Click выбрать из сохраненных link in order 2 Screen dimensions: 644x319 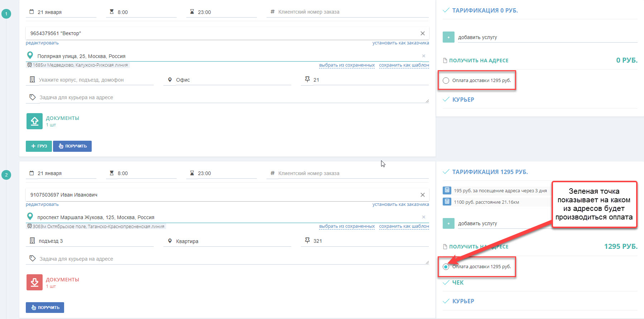click(x=347, y=226)
